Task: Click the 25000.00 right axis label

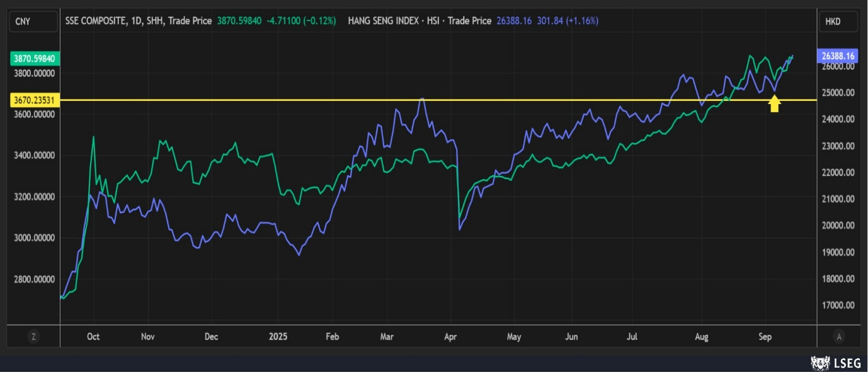Action: pos(838,93)
